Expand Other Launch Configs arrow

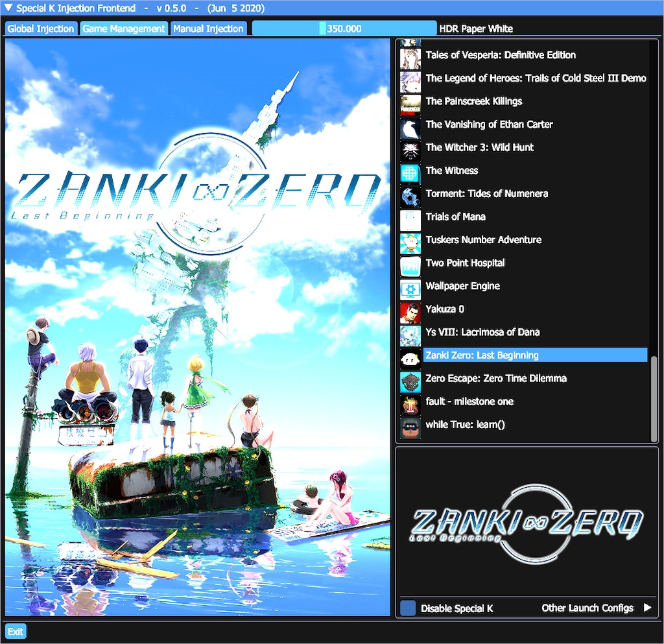click(647, 608)
